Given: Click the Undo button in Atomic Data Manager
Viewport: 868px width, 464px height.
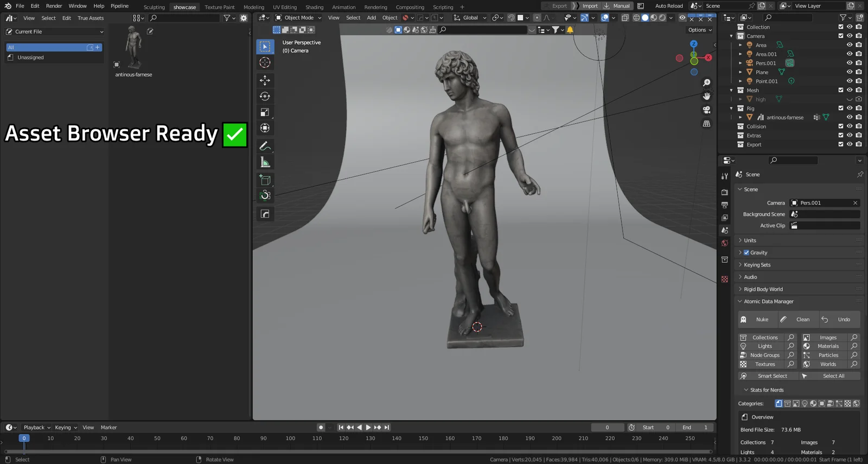Looking at the screenshot, I should click(x=839, y=320).
